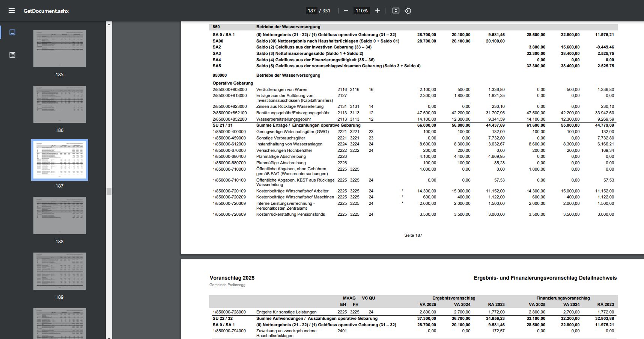Click 'Sonstige Verbrauchsgüter' row label
This screenshot has height=339, width=644.
[281, 138]
